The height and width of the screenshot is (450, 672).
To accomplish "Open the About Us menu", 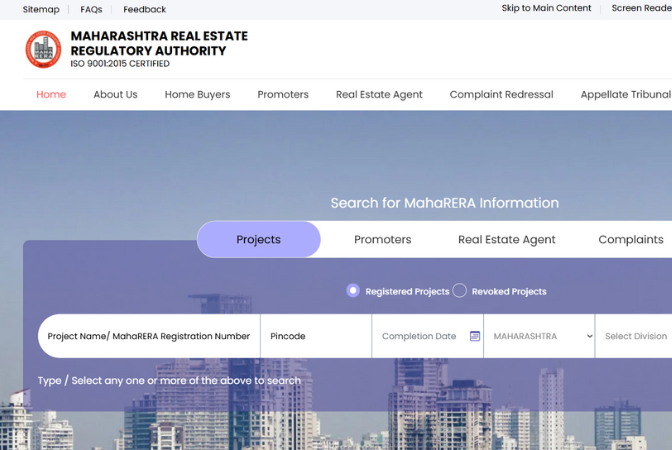I will tap(115, 95).
